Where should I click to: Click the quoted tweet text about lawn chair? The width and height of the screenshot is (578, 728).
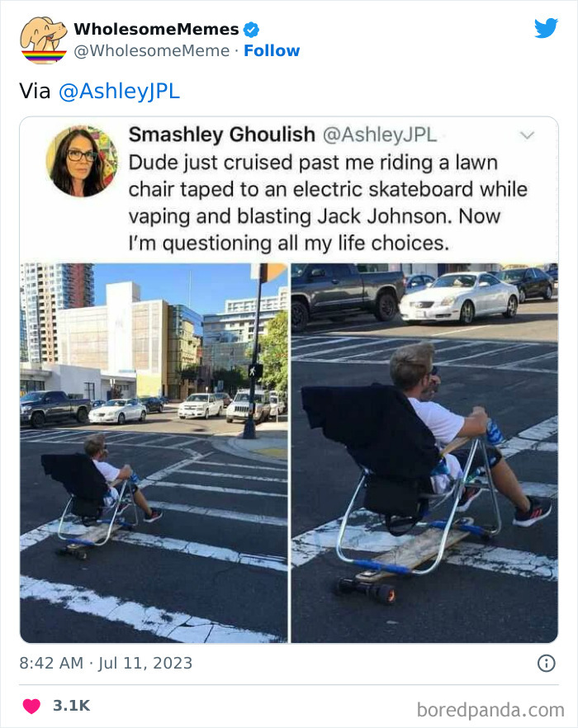coord(328,203)
